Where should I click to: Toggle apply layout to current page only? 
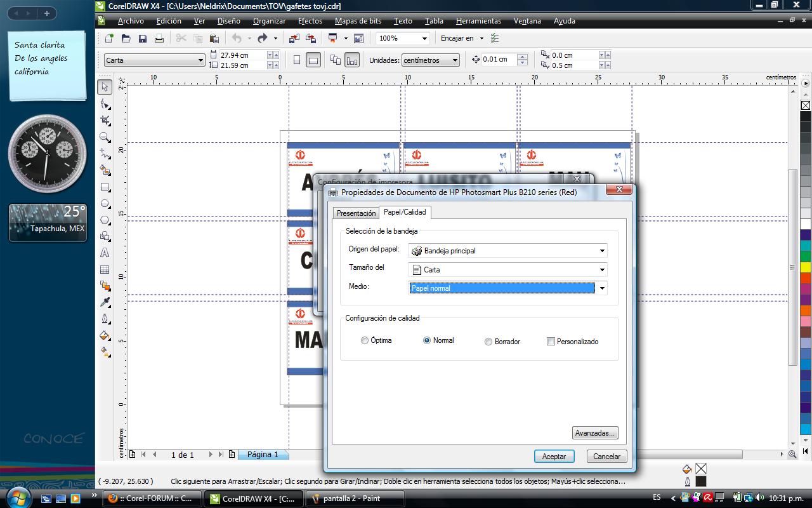352,60
